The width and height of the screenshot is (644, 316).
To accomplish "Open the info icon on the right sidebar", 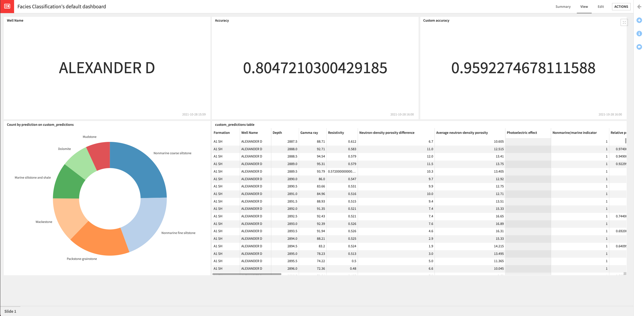I will pos(639,34).
